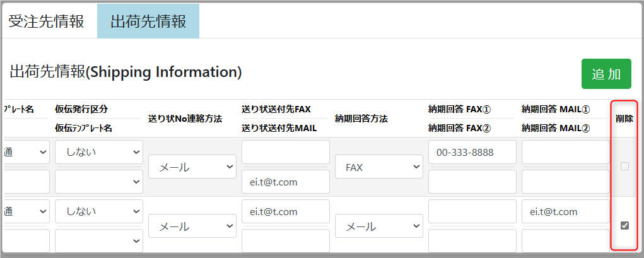Click second row's empty 納期回答 FAX① field
This screenshot has height=258, width=644.
[472, 211]
